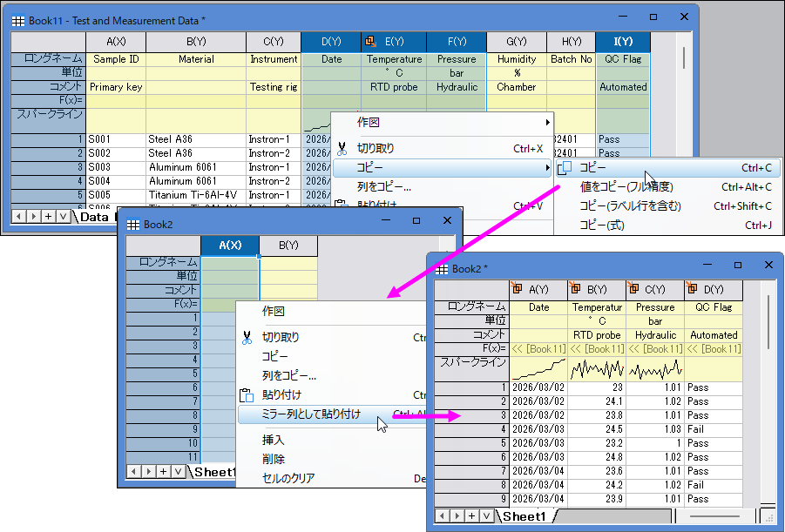Click the horizontal scrollbar in Book2 * window
Viewport: 785px width, 532px height.
click(x=714, y=515)
